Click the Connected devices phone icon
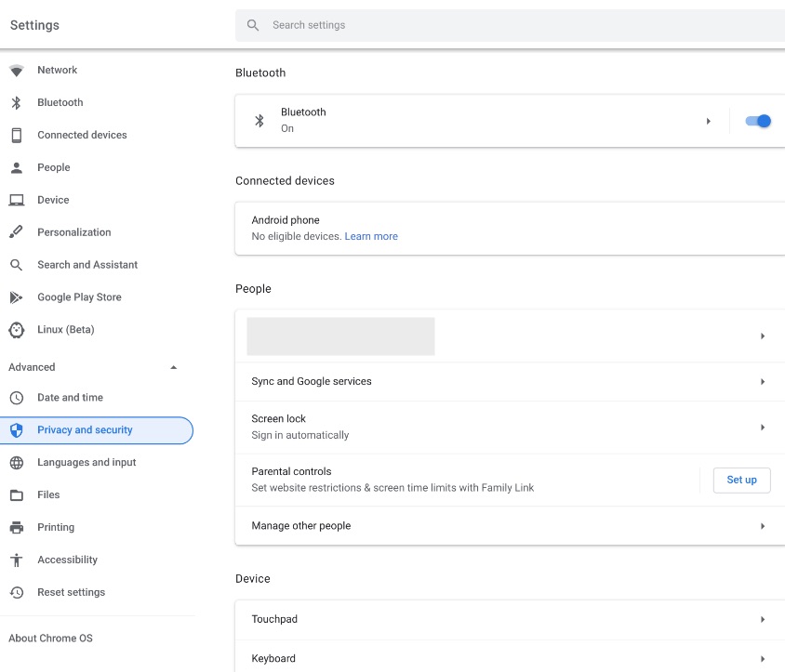The height and width of the screenshot is (672, 785). pyautogui.click(x=16, y=136)
